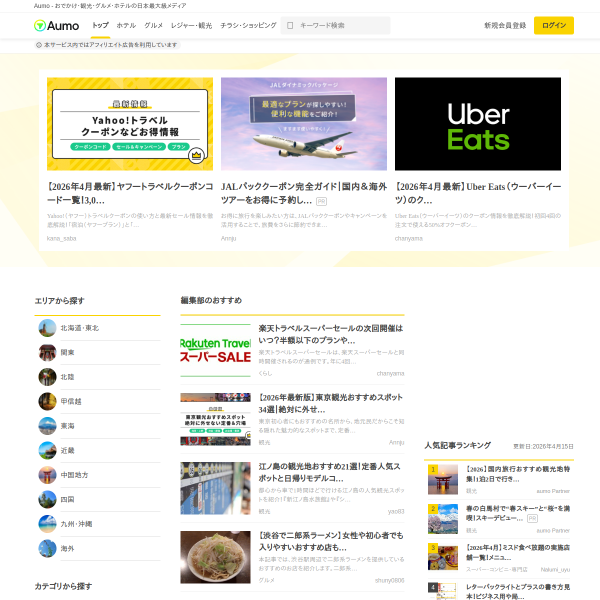
Task: Click 新規会員登録 link
Action: pos(505,25)
